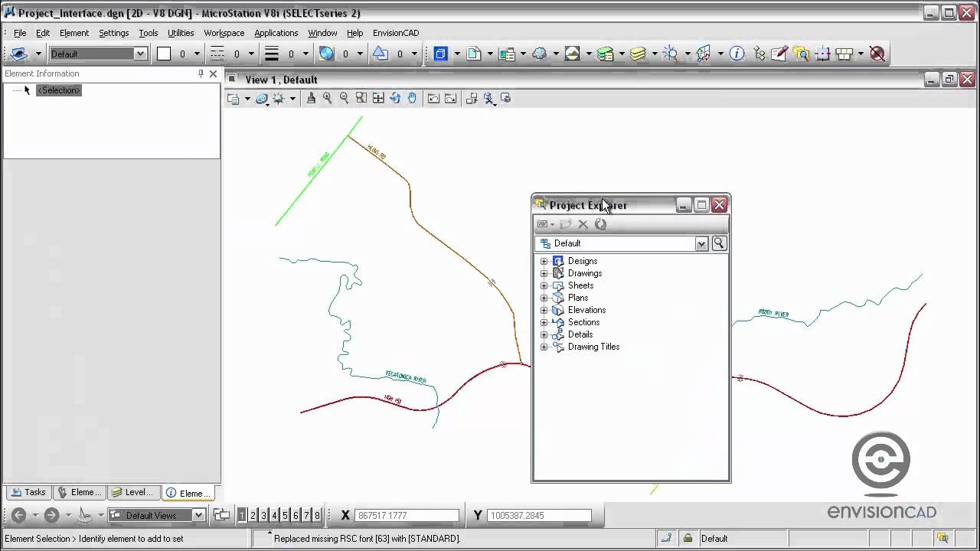Click the red crossed-circle icon at toolbar end

click(877, 54)
